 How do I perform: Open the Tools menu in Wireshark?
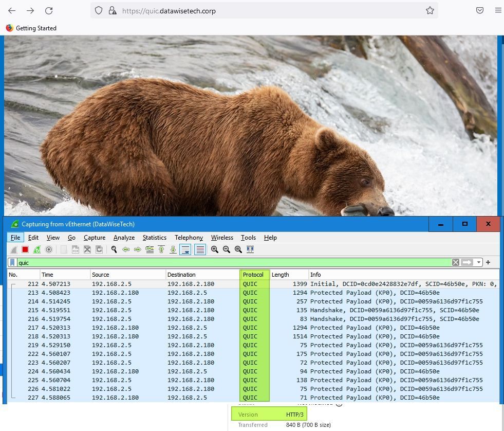[x=249, y=238]
